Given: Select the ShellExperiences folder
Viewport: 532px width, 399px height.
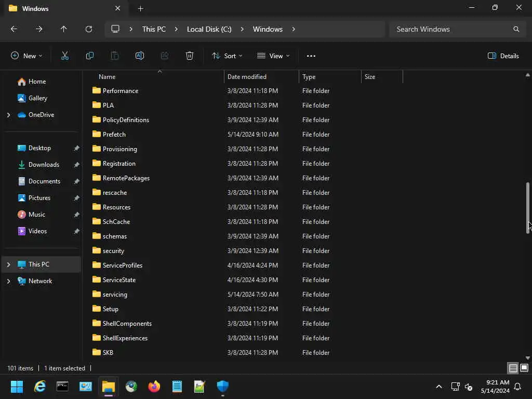Looking at the screenshot, I should [x=125, y=338].
